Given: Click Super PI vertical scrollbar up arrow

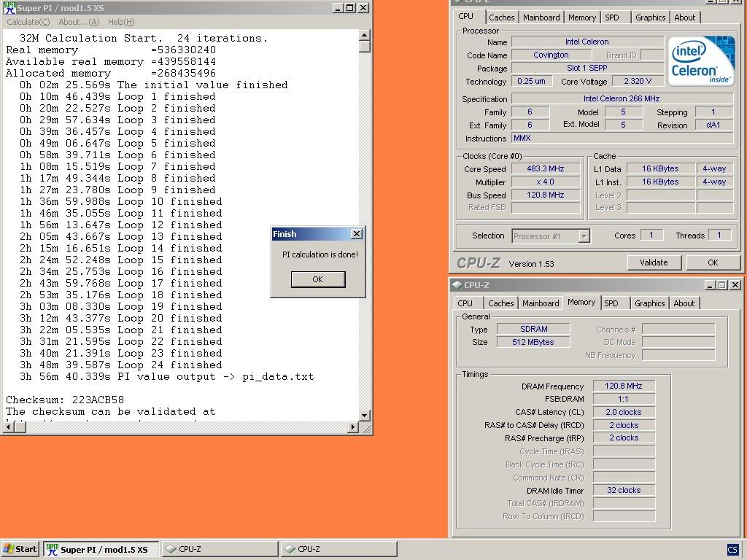Looking at the screenshot, I should click(365, 35).
